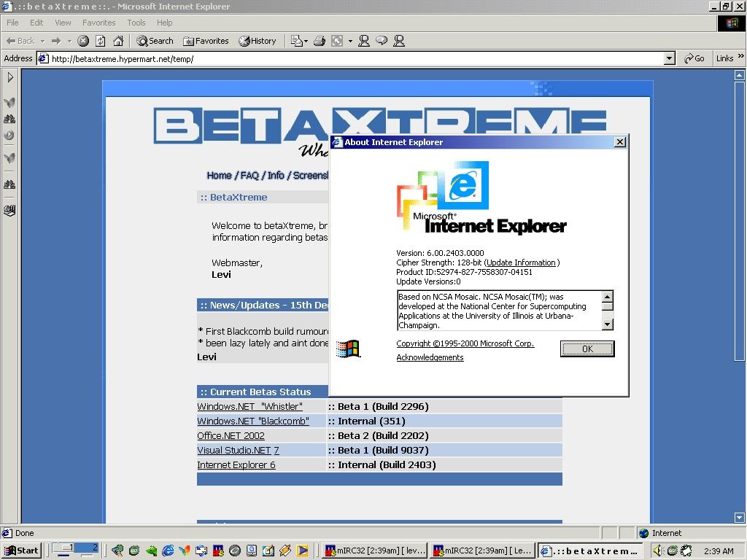Screen dimensions: 747x560
Task: Click the Refresh page icon
Action: pyautogui.click(x=101, y=41)
